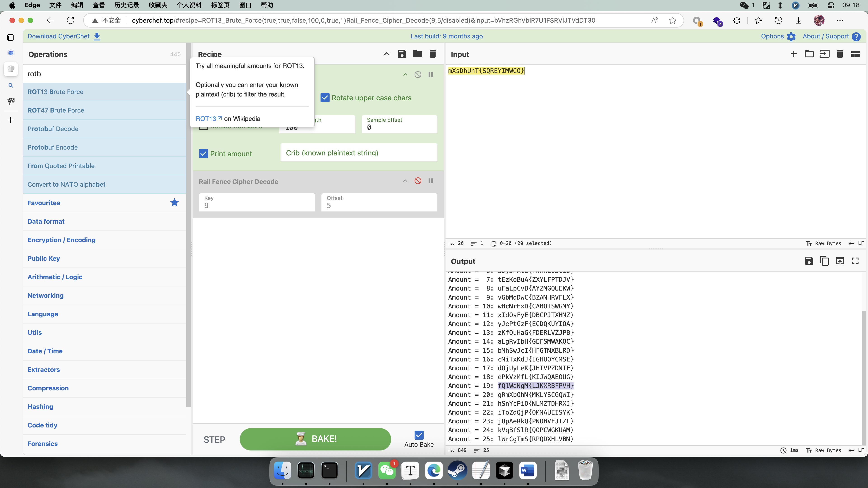Open file as input
This screenshot has width=868, height=488.
pyautogui.click(x=825, y=54)
